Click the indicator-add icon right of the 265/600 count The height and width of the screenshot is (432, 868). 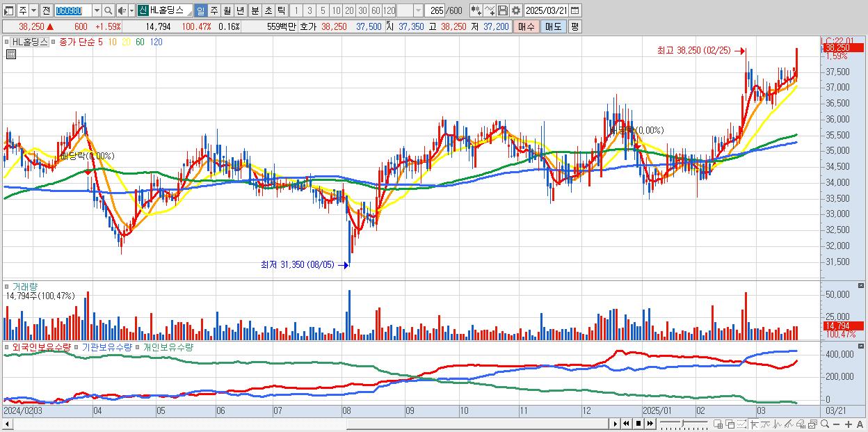476,10
